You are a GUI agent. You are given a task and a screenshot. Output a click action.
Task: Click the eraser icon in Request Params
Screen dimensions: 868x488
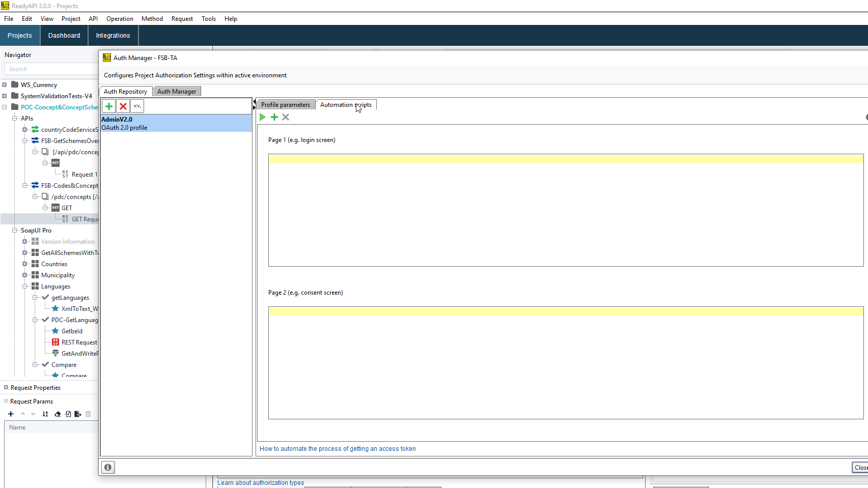pyautogui.click(x=58, y=414)
